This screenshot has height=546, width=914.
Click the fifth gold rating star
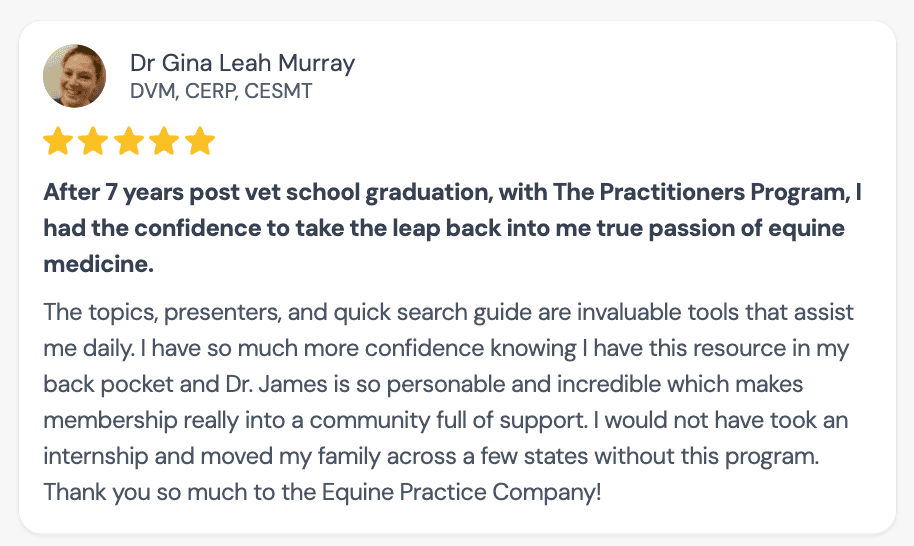[x=201, y=141]
